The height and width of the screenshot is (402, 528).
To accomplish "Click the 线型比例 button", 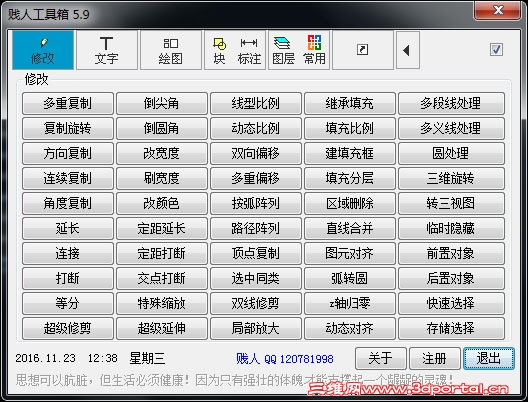I will tap(256, 103).
